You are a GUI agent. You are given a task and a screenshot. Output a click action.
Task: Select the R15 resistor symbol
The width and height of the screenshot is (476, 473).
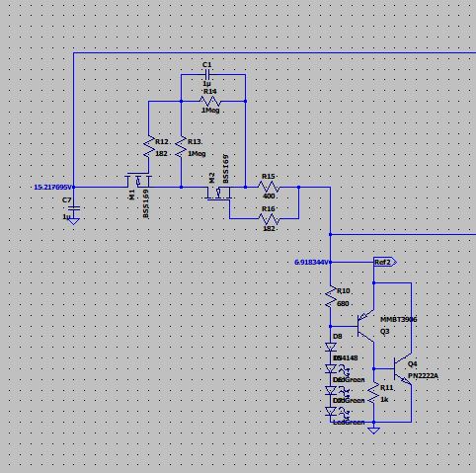point(269,187)
